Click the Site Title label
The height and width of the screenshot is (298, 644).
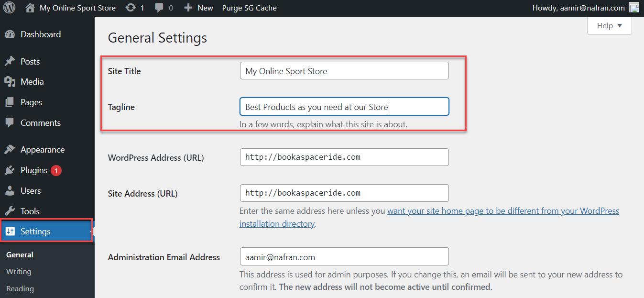pyautogui.click(x=124, y=71)
